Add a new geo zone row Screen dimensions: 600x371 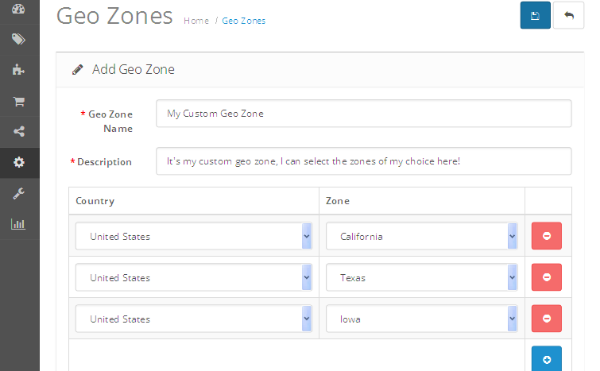tap(546, 359)
